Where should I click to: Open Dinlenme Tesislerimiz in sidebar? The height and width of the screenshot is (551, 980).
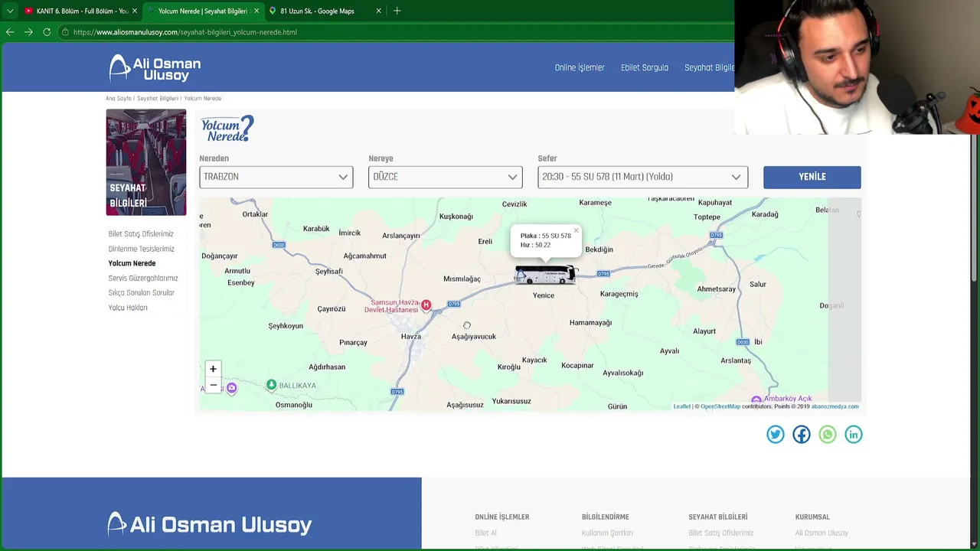(x=141, y=249)
